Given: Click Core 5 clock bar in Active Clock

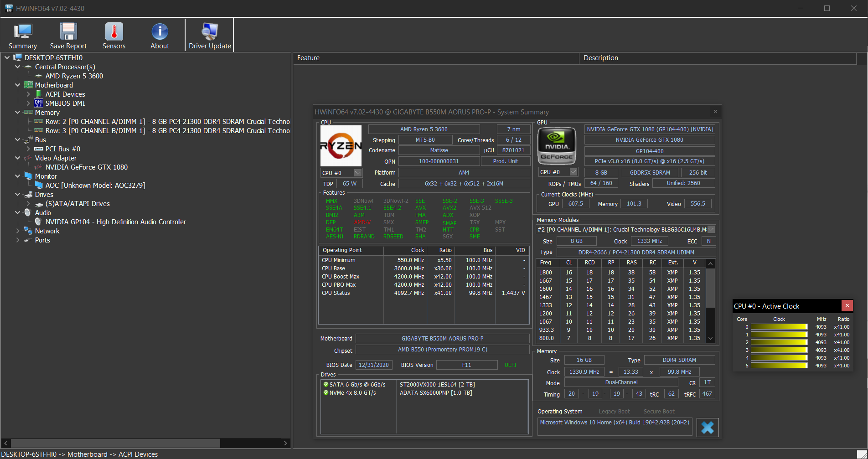Looking at the screenshot, I should 779,366.
